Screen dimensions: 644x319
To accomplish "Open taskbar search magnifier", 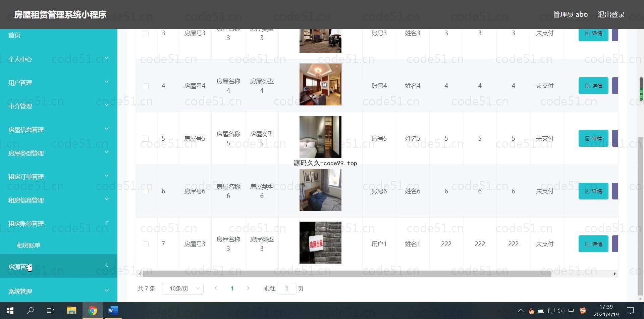I will tap(30, 311).
